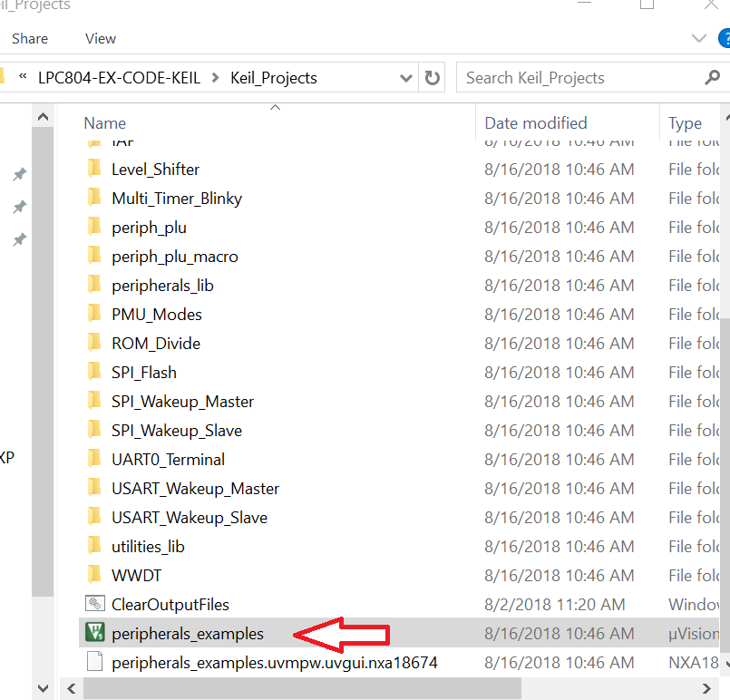Open the blue Help icon
Screen dimensions: 730x700
tap(725, 38)
